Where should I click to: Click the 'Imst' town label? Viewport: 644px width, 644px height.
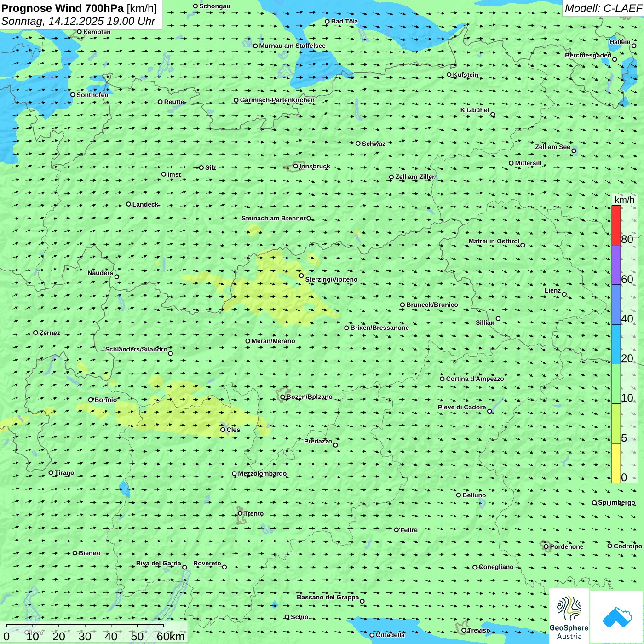click(x=174, y=174)
